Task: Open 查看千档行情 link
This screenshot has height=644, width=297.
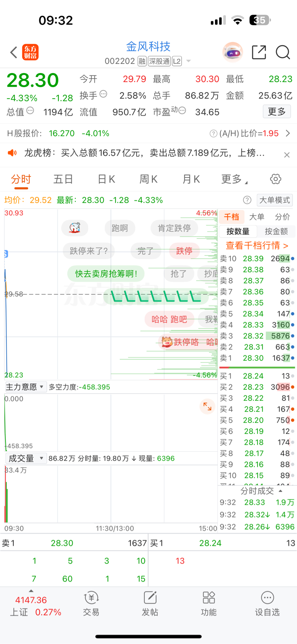Action: tap(257, 246)
